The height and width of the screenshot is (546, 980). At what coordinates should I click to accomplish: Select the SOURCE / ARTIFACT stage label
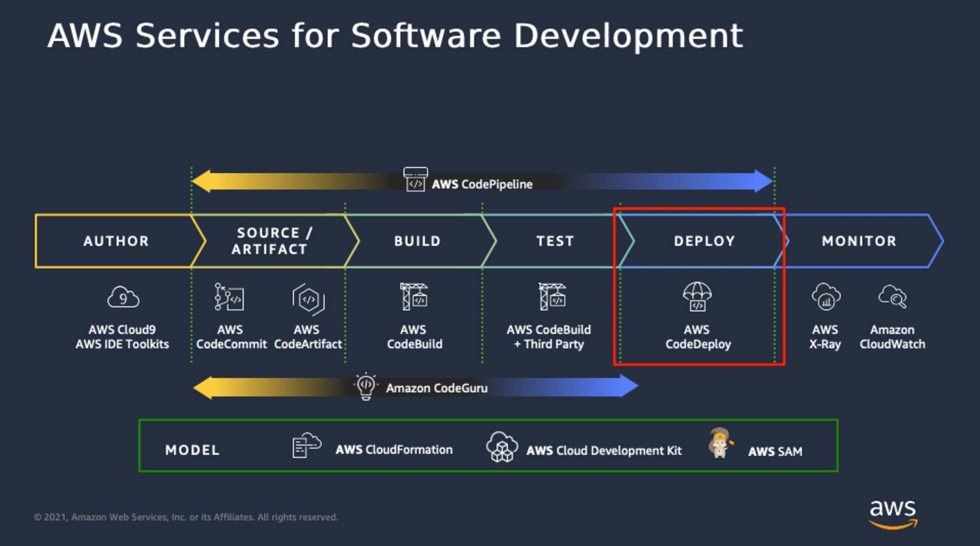pos(271,241)
